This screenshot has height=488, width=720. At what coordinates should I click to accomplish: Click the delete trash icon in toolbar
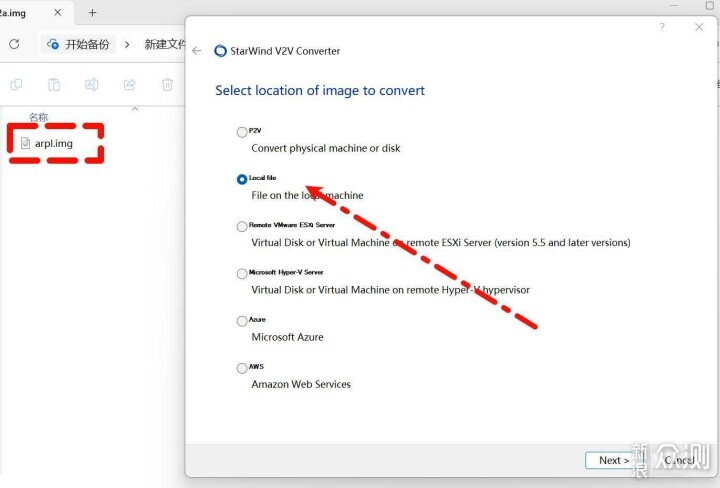[x=167, y=84]
